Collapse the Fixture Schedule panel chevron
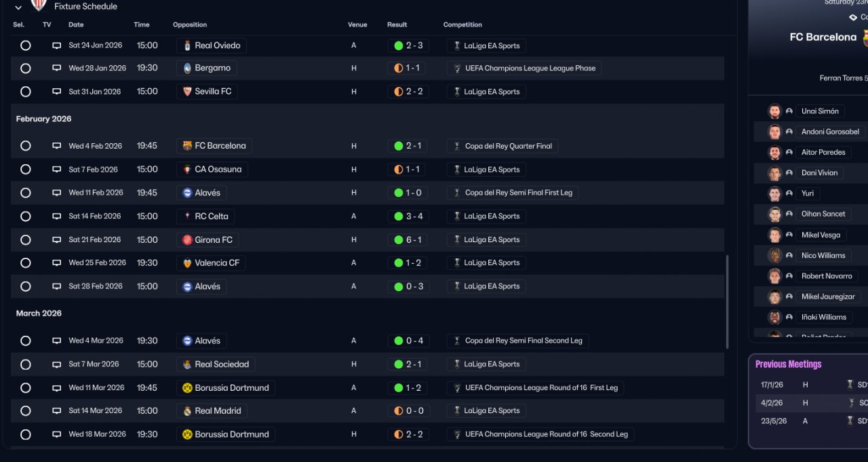Viewport: 868px width, 462px height. click(18, 7)
